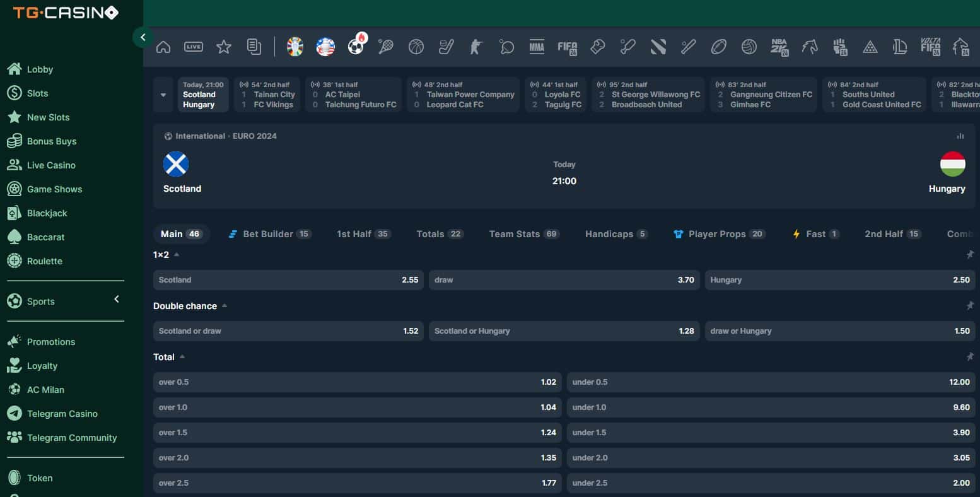The image size is (980, 497).
Task: Select the Volta FIFA 24 icon
Action: 931,47
